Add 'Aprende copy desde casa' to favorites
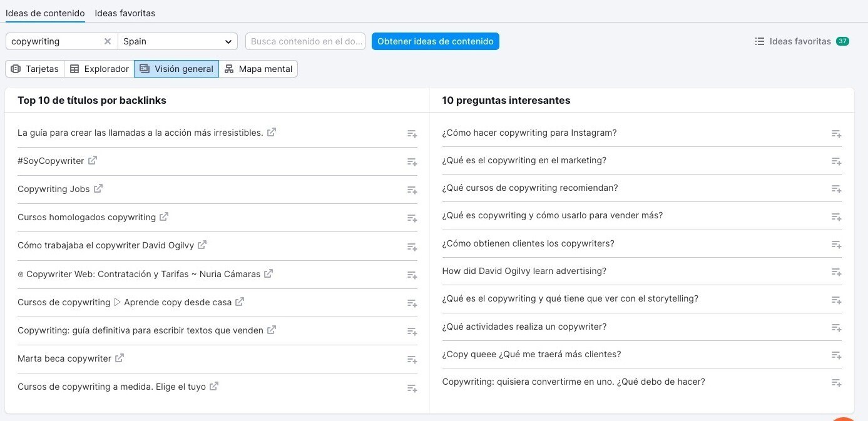Screen dimensions: 868x421 412,303
